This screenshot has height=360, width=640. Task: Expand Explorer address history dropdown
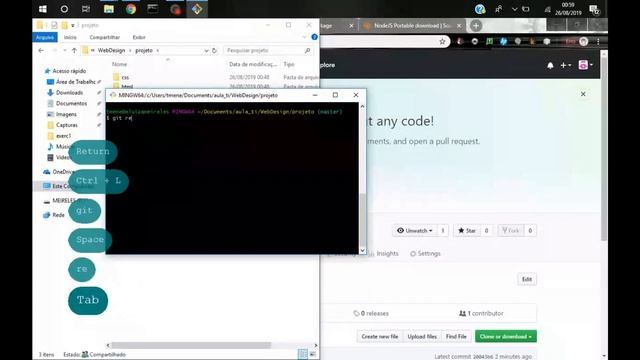(x=206, y=50)
